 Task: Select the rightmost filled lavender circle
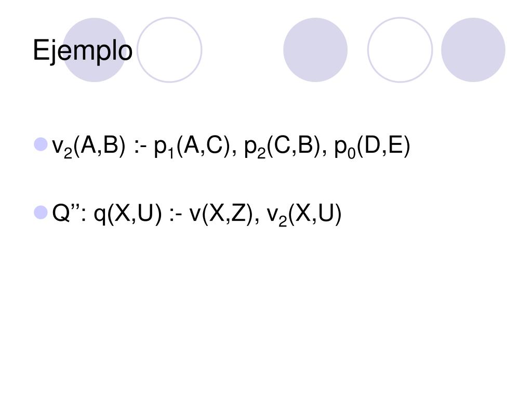pos(473,50)
